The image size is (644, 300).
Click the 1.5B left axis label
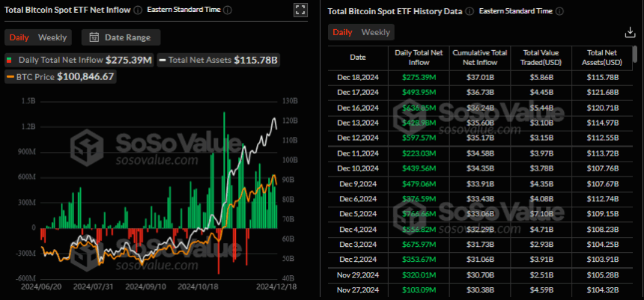(x=28, y=101)
